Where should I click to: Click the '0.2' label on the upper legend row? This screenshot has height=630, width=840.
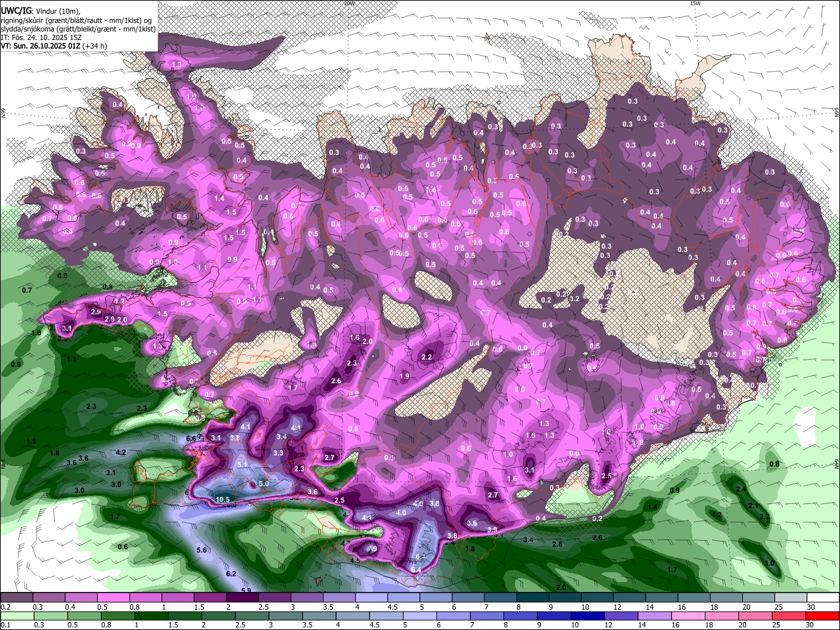(x=5, y=607)
